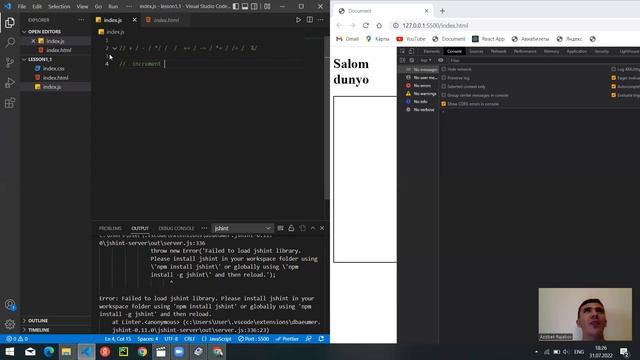This screenshot has height=360, width=640.
Task: Create live expression with eye icon
Action: tap(440, 60)
